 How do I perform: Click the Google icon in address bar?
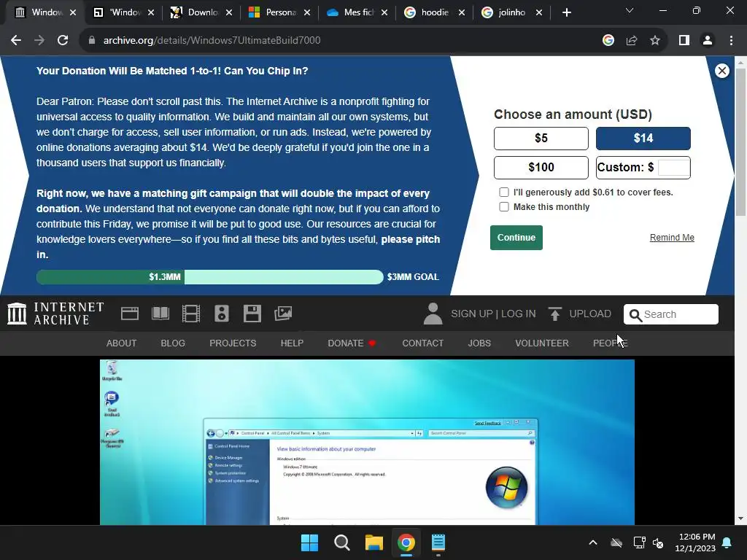608,41
